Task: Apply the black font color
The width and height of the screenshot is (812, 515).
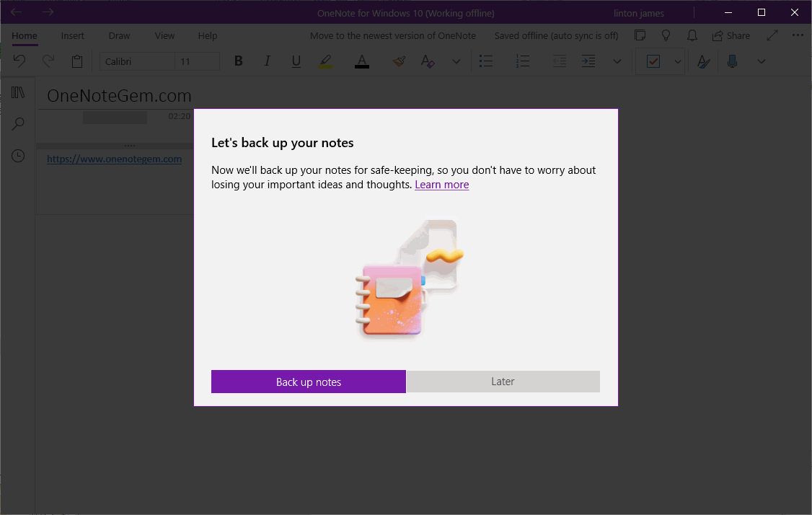Action: (x=362, y=61)
